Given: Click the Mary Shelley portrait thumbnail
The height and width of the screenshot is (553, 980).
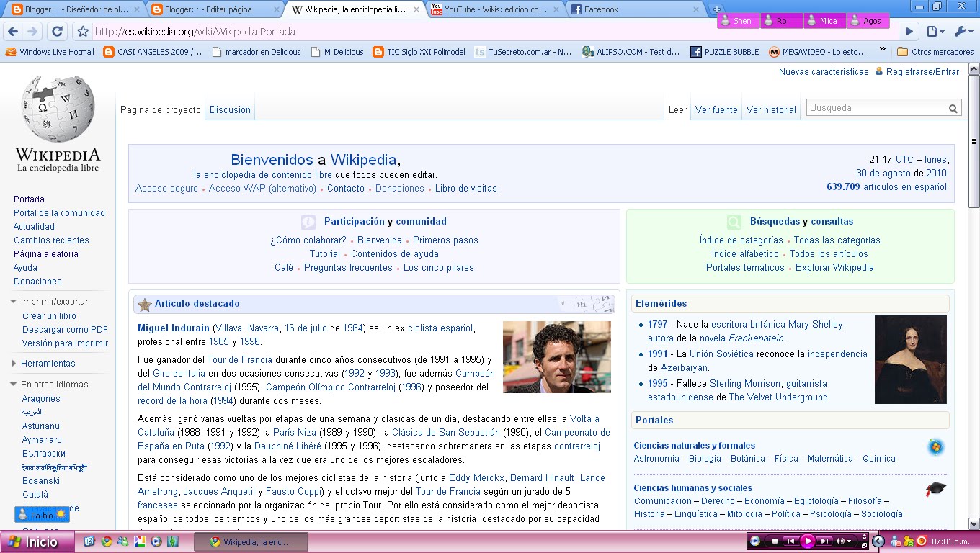Looking at the screenshot, I should click(911, 359).
